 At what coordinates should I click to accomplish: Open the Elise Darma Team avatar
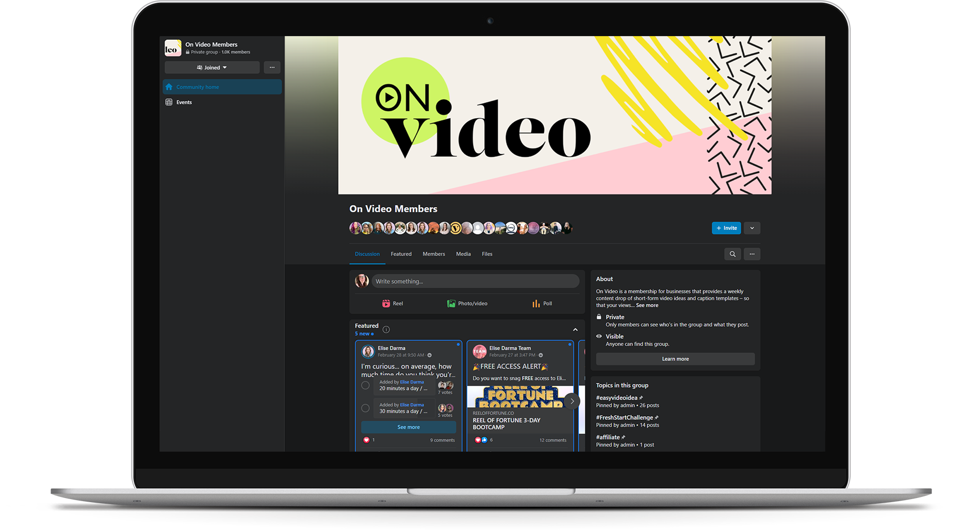[480, 352]
